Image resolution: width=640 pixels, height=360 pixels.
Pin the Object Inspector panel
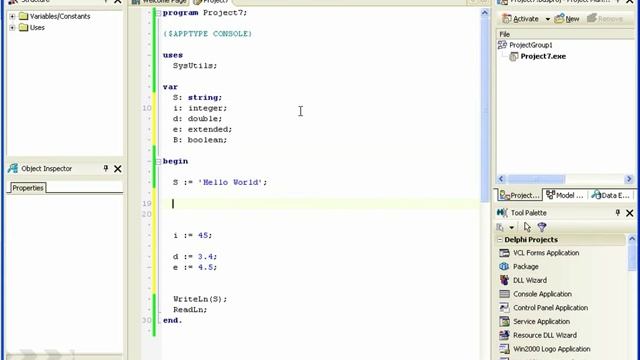point(106,168)
